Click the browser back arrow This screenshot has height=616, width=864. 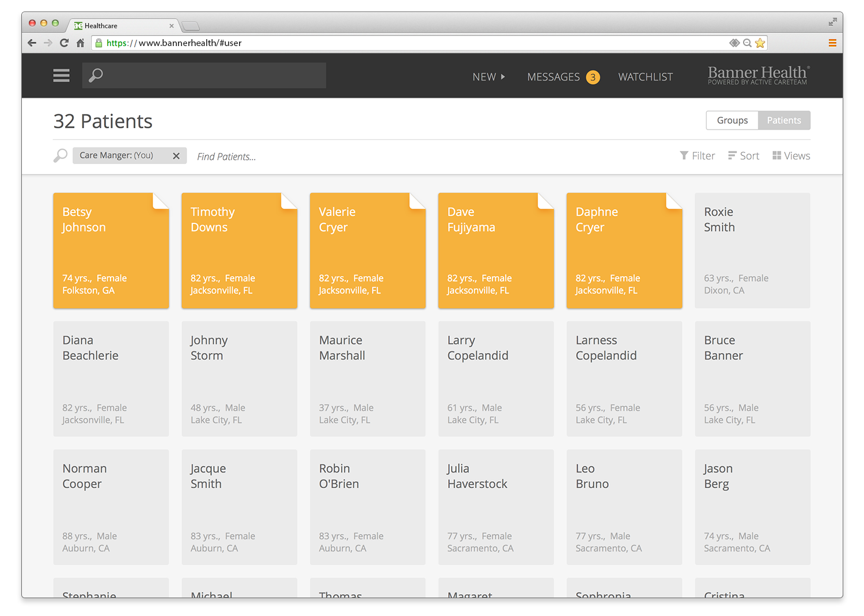(32, 43)
